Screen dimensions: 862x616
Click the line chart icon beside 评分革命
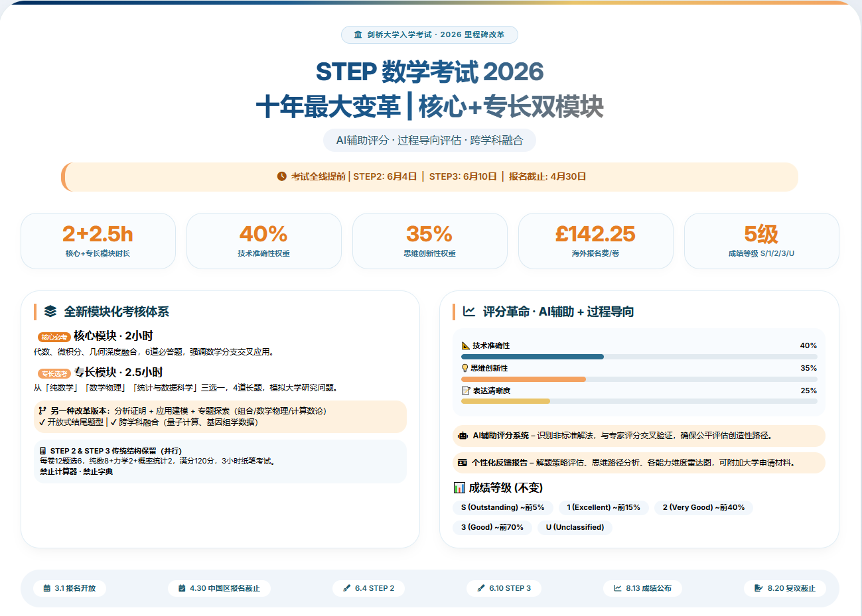coord(469,311)
